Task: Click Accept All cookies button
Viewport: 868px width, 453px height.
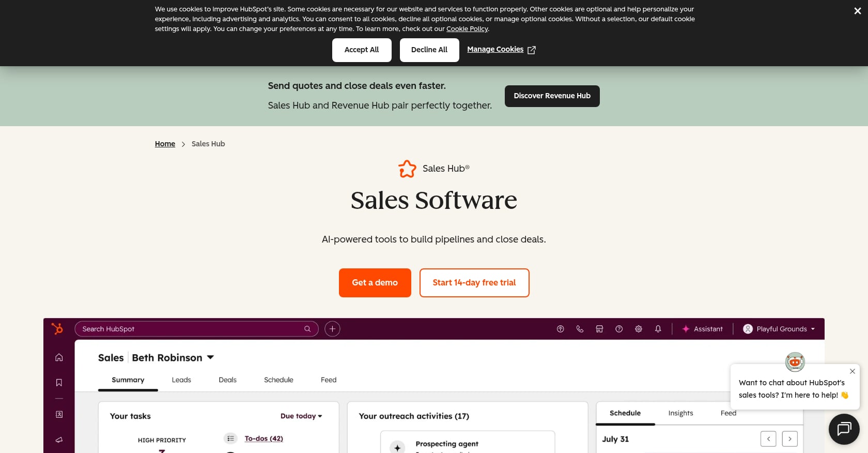Action: pyautogui.click(x=362, y=50)
